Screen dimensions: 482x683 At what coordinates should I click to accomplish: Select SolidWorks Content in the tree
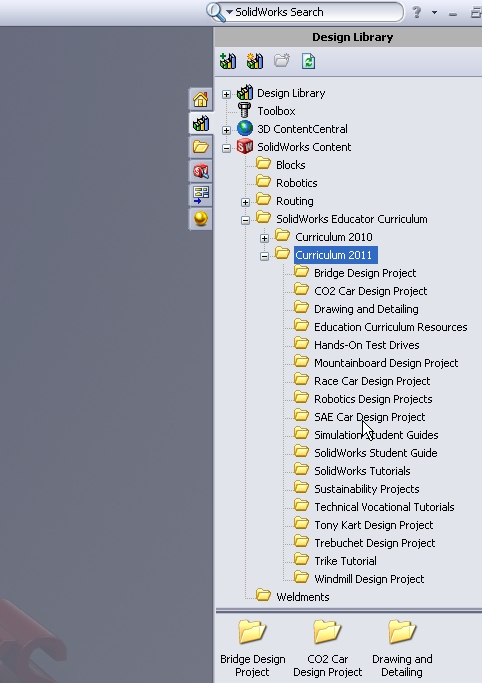point(304,147)
